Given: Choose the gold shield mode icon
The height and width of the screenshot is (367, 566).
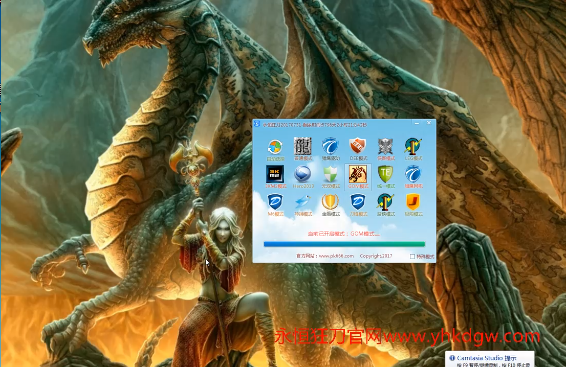Looking at the screenshot, I should pyautogui.click(x=330, y=202).
